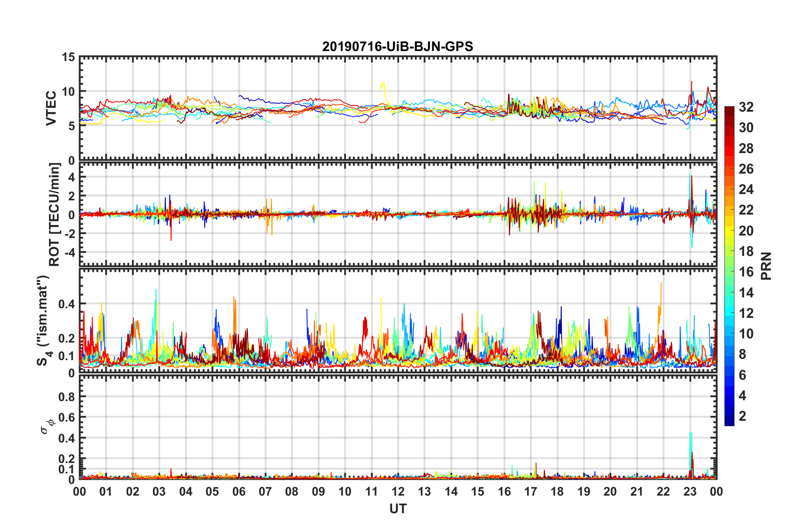Click sigma phi tick label 0.6
This screenshot has height=532, width=796.
point(67,417)
